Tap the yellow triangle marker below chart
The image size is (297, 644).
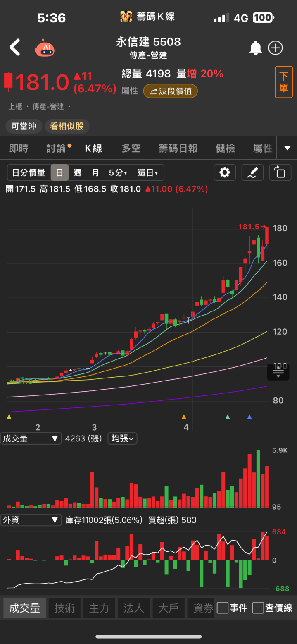tap(9, 417)
